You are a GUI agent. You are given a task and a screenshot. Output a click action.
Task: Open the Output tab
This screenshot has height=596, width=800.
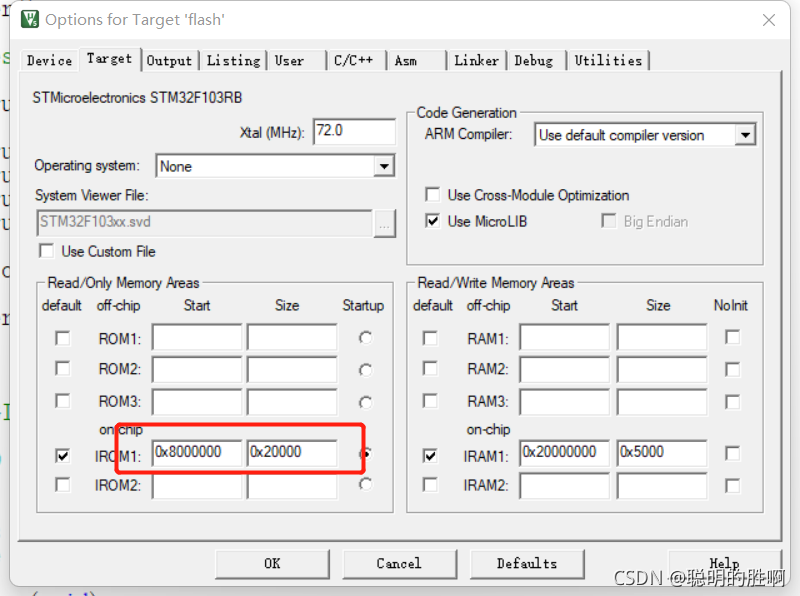pos(169,61)
